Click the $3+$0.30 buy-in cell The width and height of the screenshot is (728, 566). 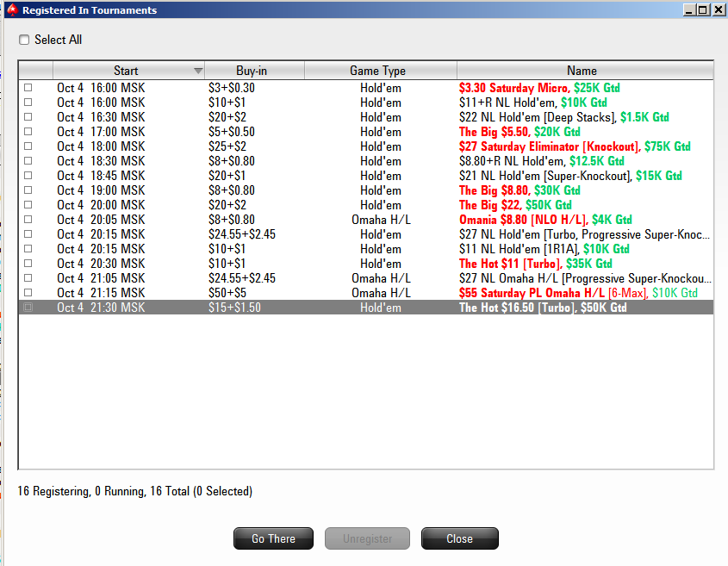point(231,88)
